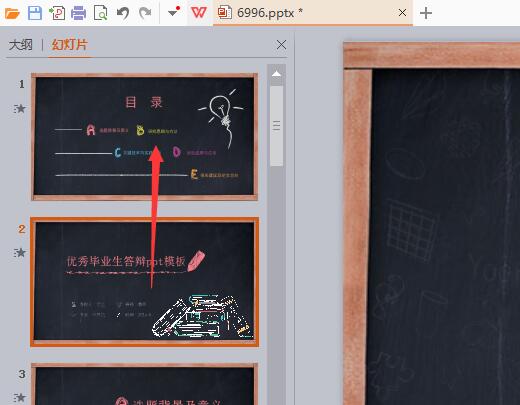Click the thumbnail panel scrollbar handle
Viewport: 520px width, 405px height.
(x=276, y=126)
